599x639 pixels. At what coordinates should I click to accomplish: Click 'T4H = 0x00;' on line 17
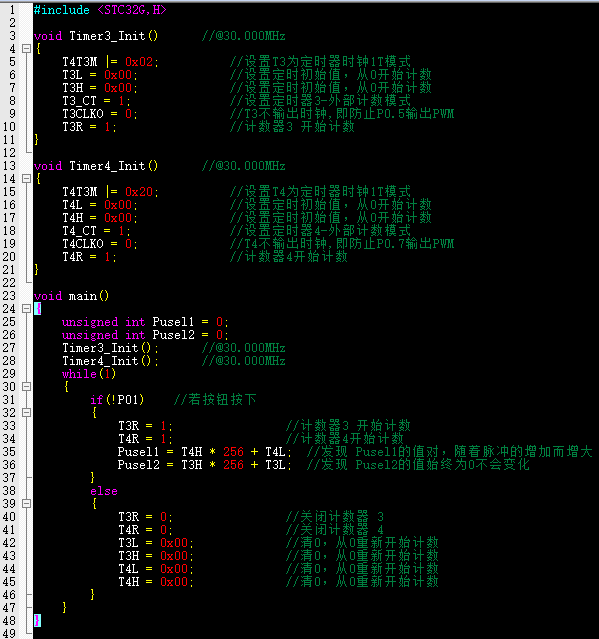click(x=100, y=218)
